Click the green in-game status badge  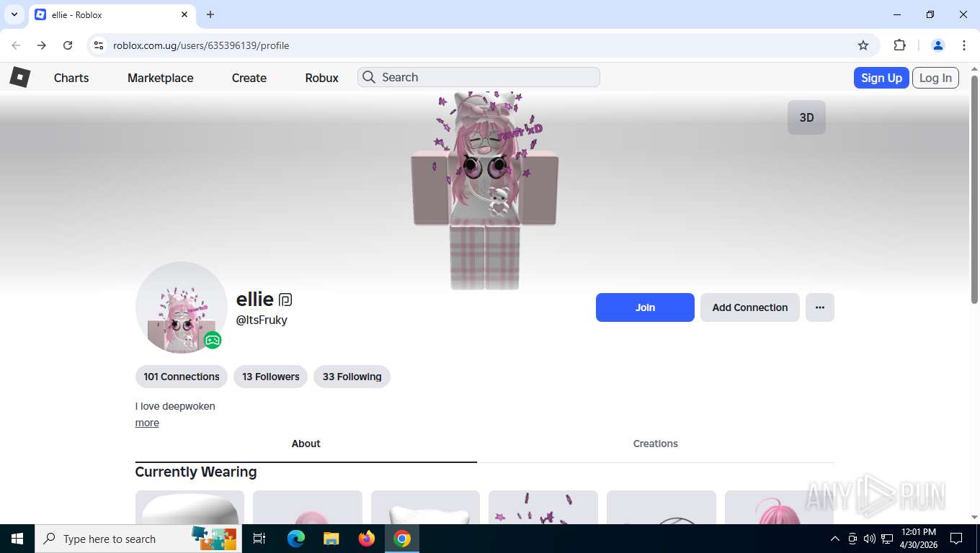pos(212,340)
